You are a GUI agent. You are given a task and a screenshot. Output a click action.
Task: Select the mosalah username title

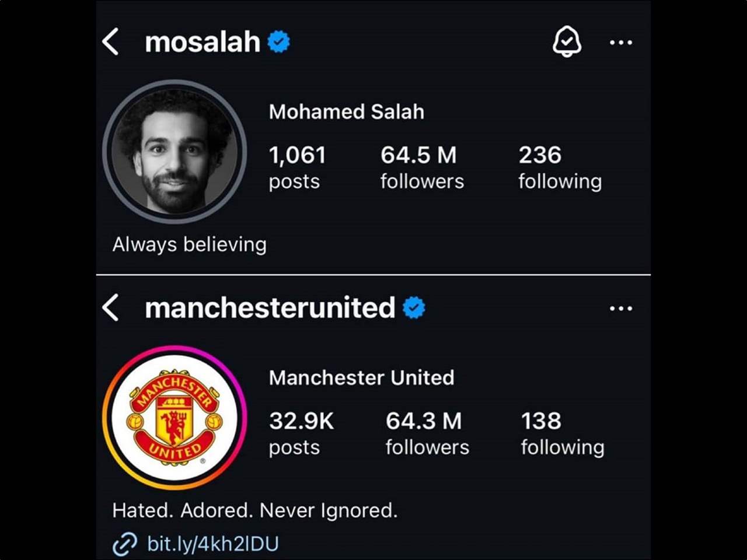[203, 41]
